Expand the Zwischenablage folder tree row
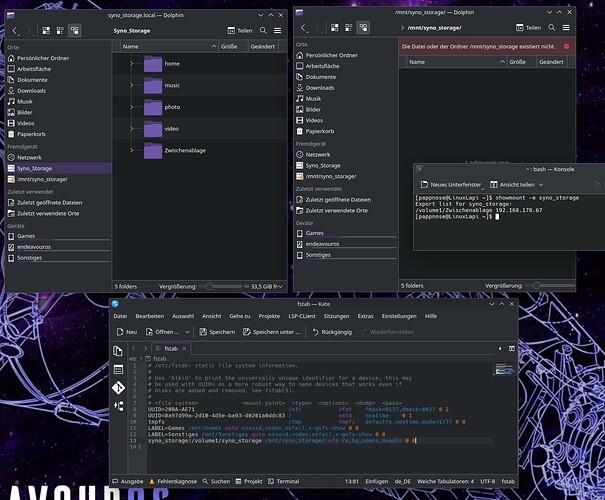The width and height of the screenshot is (605, 500). (x=132, y=150)
